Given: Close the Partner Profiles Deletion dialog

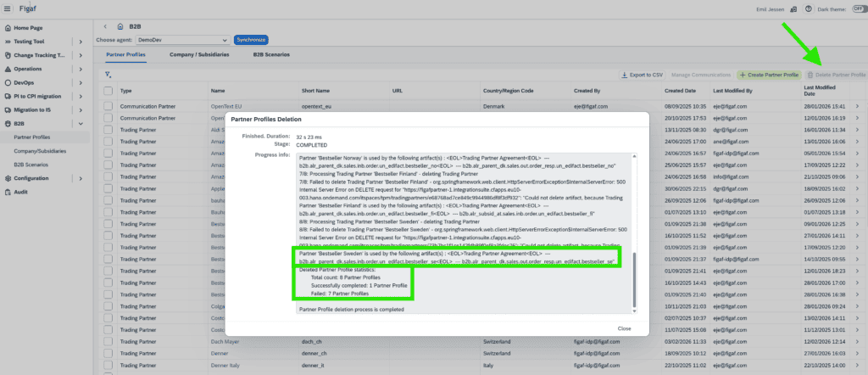Looking at the screenshot, I should click(625, 328).
